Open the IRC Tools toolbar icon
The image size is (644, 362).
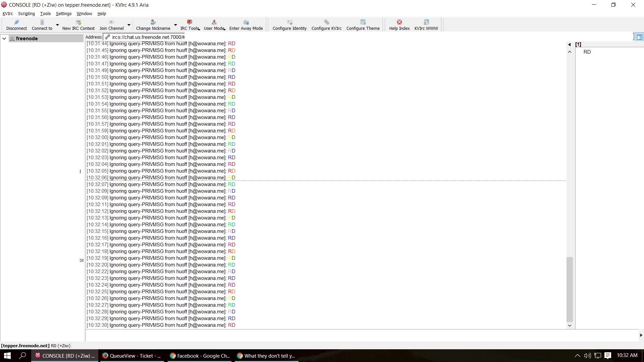point(190,25)
